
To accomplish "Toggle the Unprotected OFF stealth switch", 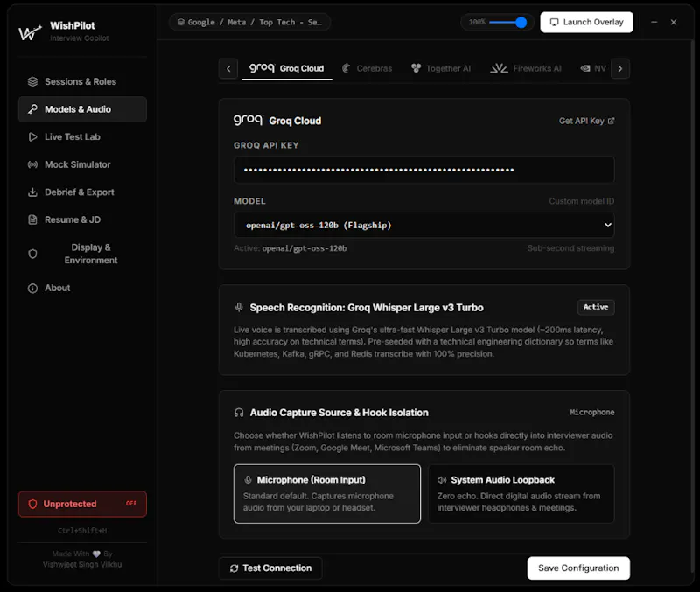I will (82, 504).
